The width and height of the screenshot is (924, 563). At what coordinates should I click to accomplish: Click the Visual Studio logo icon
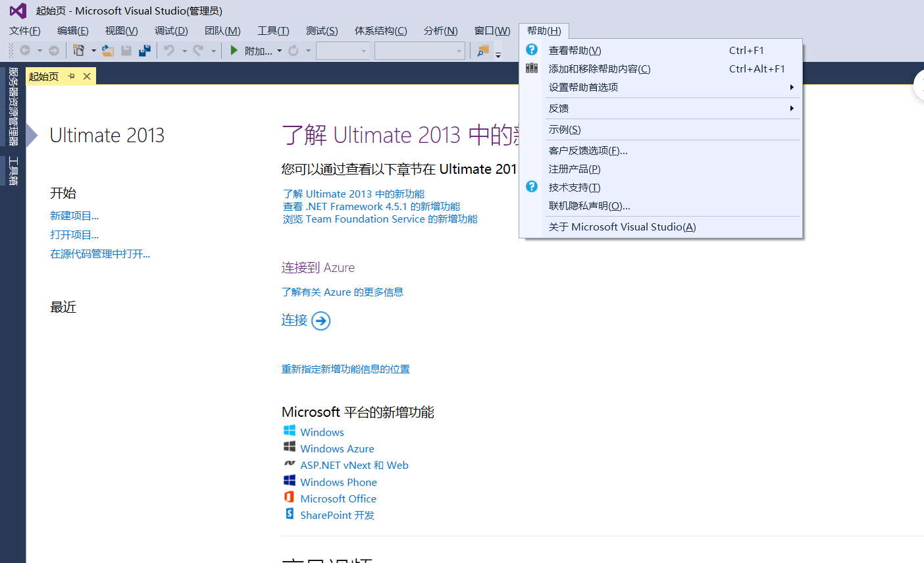click(x=18, y=11)
